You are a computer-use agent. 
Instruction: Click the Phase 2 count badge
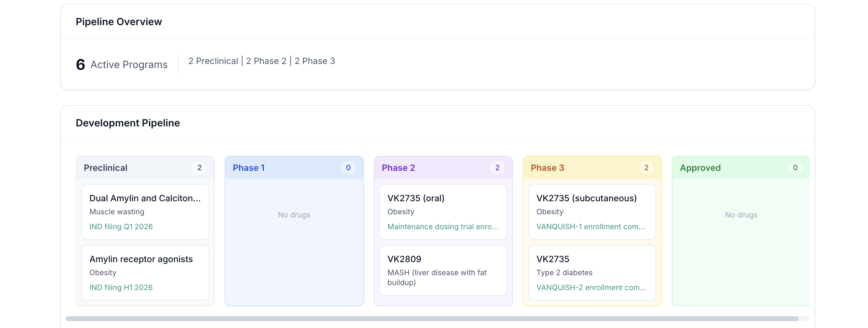pyautogui.click(x=497, y=167)
